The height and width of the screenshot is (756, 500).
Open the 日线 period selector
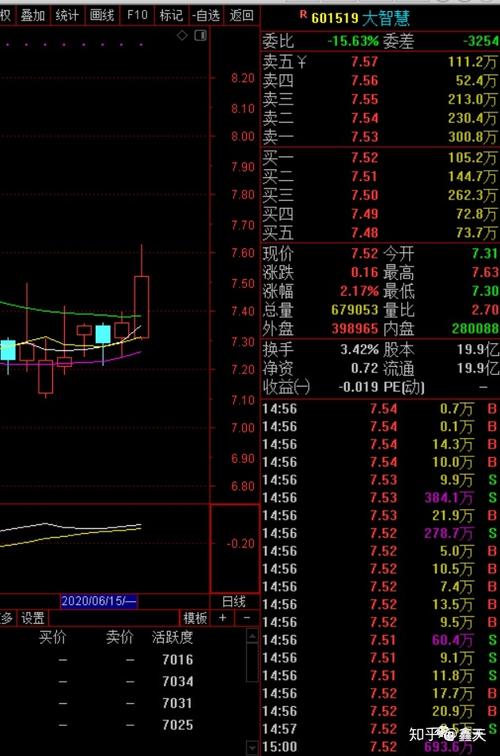(x=234, y=601)
